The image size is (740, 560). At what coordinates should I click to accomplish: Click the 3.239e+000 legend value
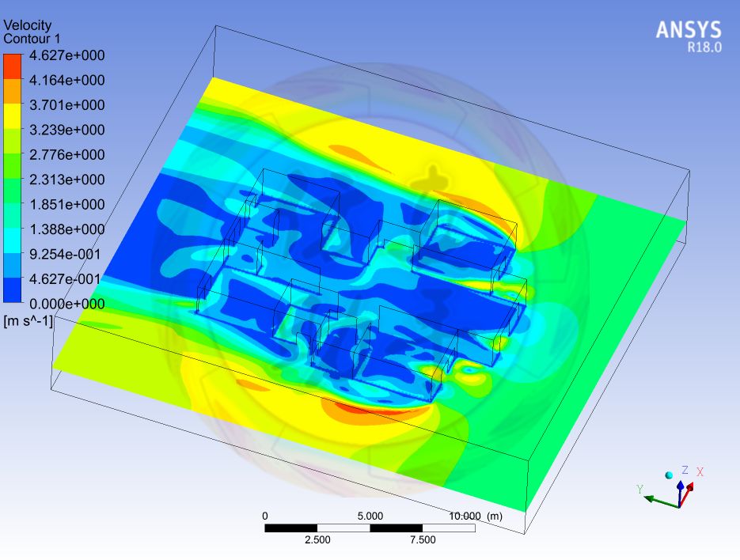tap(67, 130)
